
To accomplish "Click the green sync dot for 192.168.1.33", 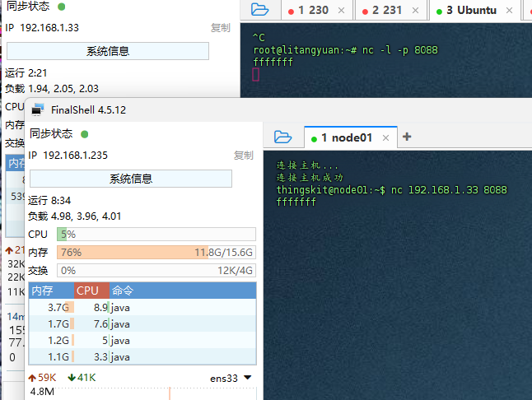I will point(61,7).
